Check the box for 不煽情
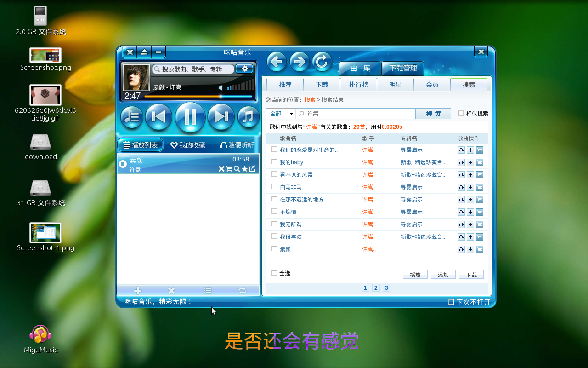Image resolution: width=588 pixels, height=368 pixels. point(274,211)
